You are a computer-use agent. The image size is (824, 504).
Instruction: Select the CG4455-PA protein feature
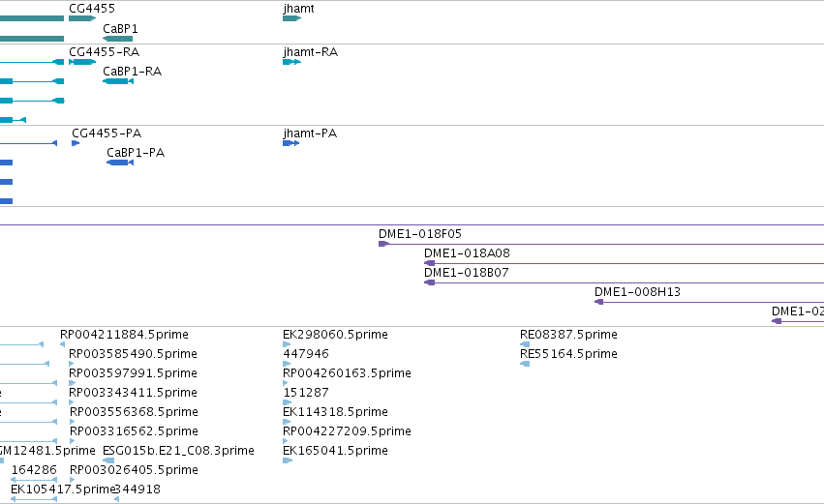point(76,143)
